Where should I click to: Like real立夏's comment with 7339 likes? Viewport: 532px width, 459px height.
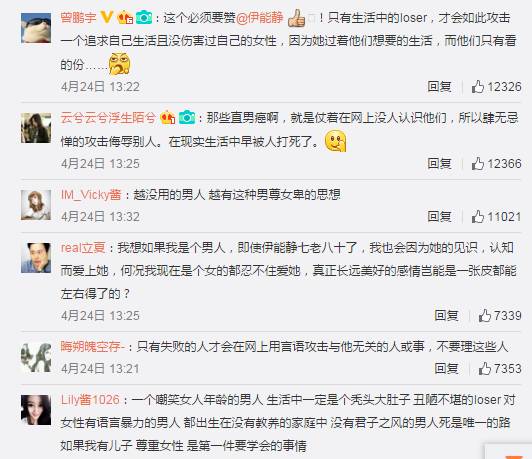500,316
